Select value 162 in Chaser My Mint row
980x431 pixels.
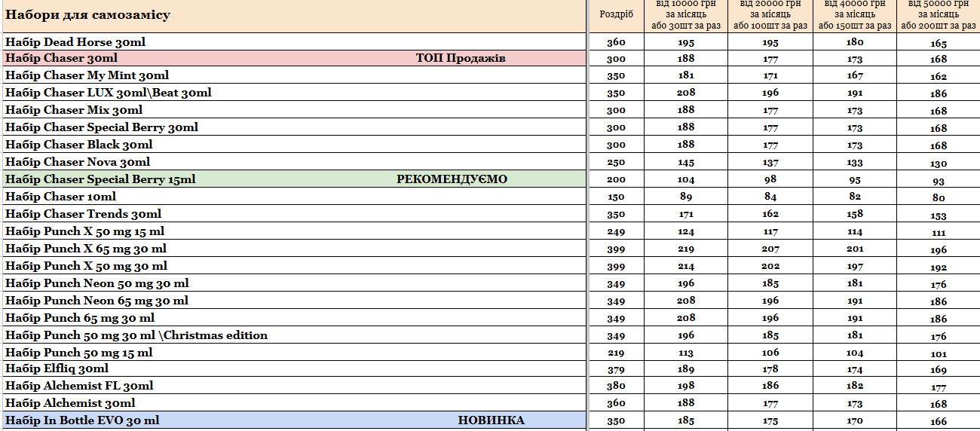coord(939,77)
